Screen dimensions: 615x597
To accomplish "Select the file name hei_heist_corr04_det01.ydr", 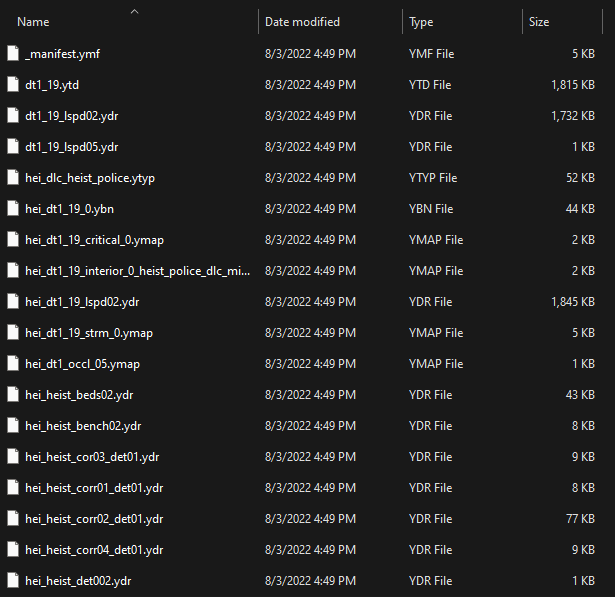I will pos(94,550).
